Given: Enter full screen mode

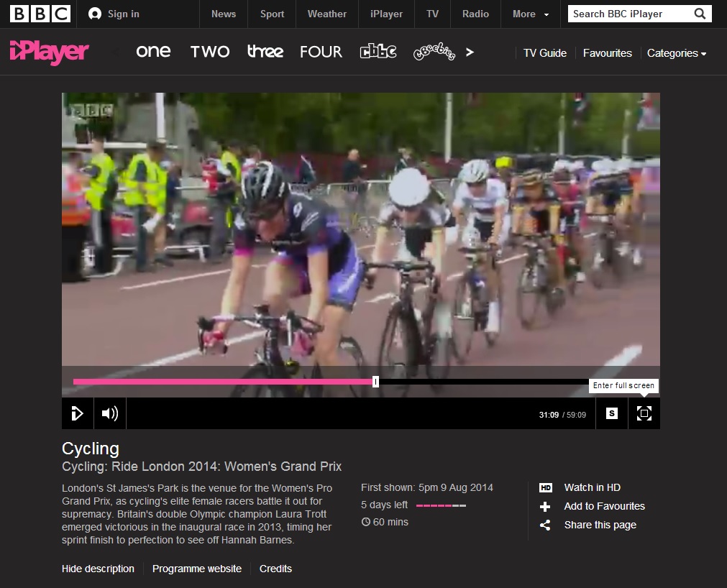Looking at the screenshot, I should tap(644, 413).
